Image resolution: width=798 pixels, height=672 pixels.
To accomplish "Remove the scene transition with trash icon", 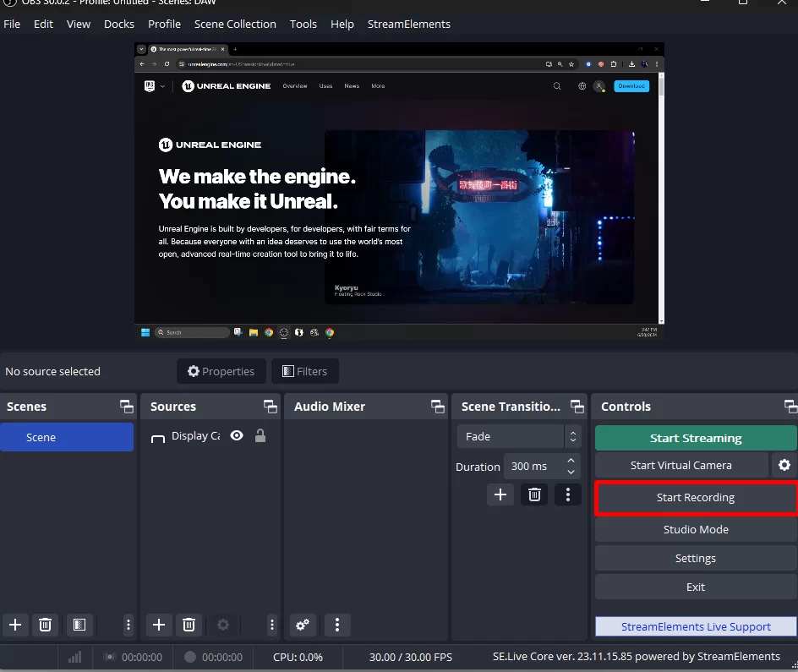I will (x=534, y=494).
